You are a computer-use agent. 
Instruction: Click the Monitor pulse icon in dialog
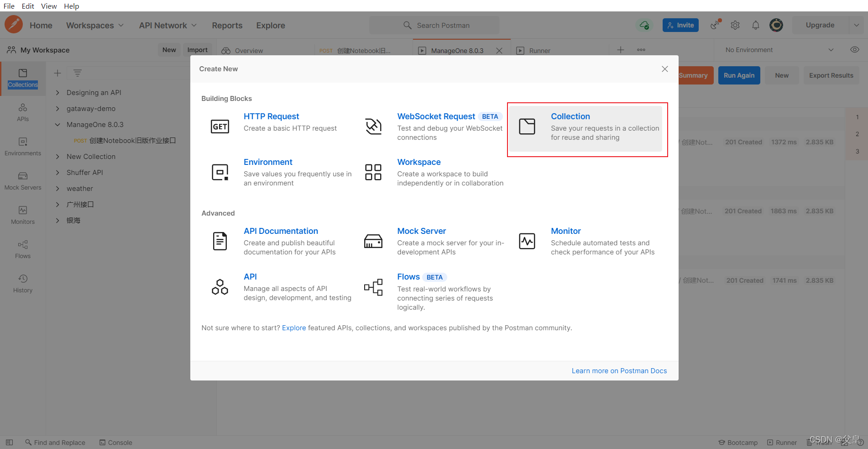(527, 241)
